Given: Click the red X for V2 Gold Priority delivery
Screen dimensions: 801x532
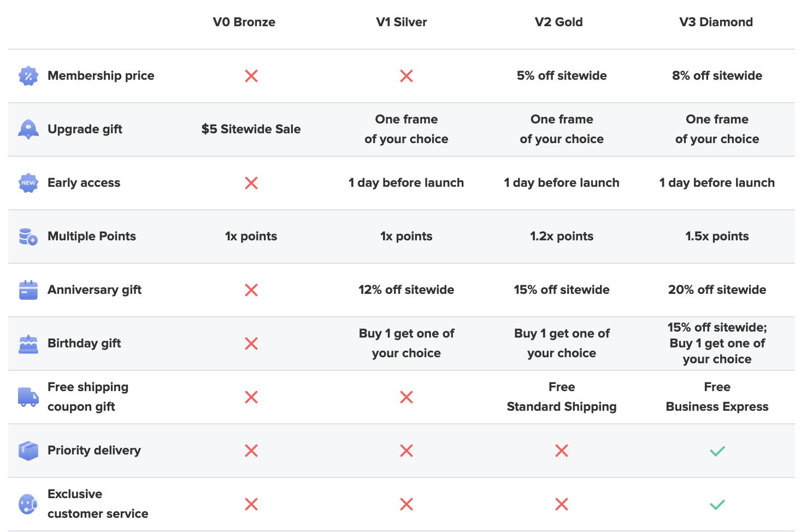Looking at the screenshot, I should [x=562, y=451].
